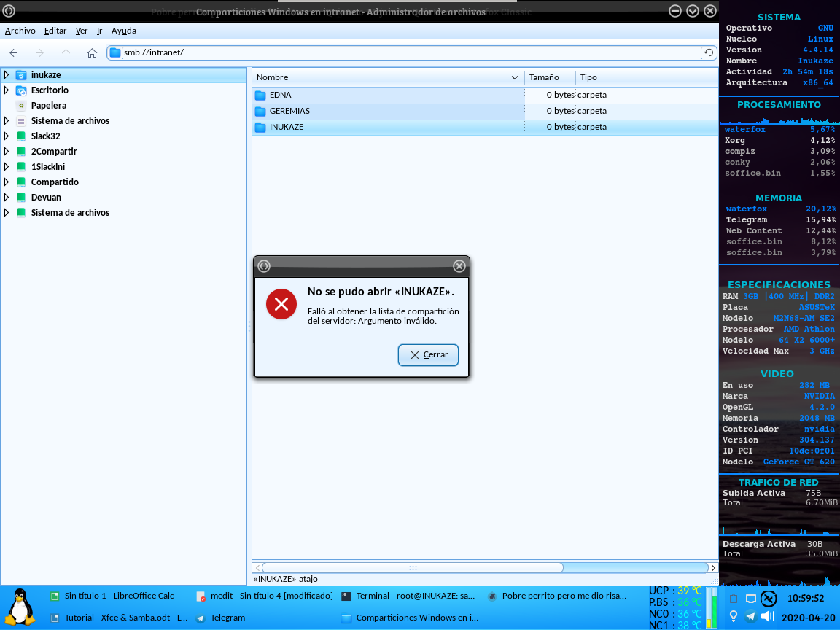Screen dimensions: 840x630
Task: Click the panel clock showing 10:59:52
Action: (805, 599)
